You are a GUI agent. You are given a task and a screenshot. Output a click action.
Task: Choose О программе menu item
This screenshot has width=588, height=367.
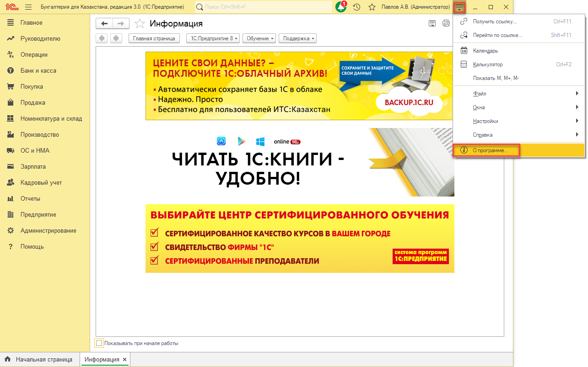pyautogui.click(x=519, y=150)
